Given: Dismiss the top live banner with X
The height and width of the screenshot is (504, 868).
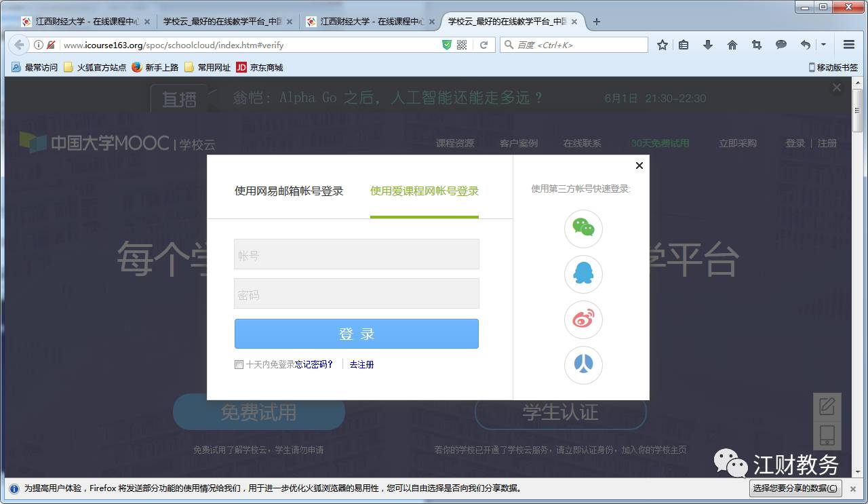Looking at the screenshot, I should point(837,88).
